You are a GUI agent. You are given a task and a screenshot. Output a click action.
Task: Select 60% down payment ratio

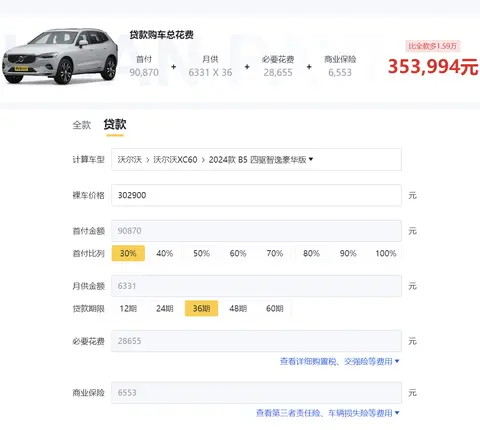(x=238, y=253)
